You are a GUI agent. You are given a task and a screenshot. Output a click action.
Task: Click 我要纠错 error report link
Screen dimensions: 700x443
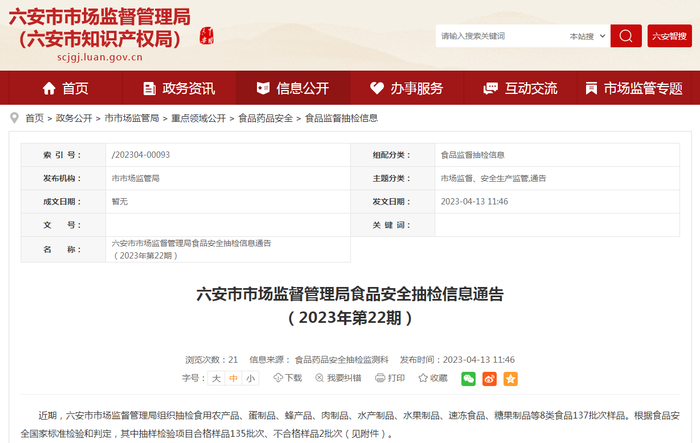tap(338, 378)
